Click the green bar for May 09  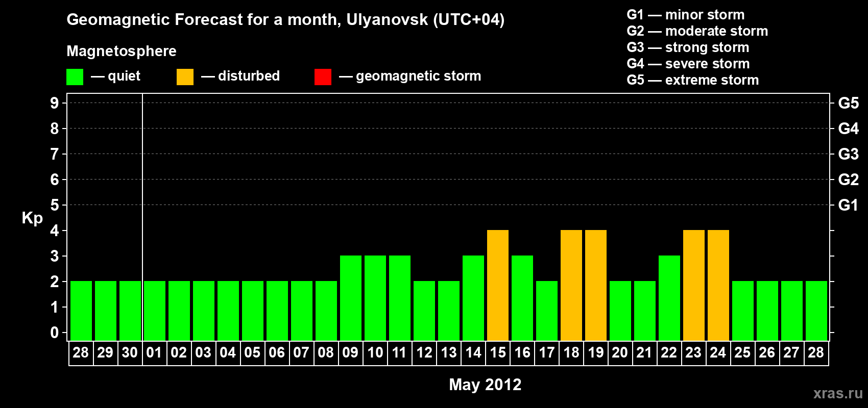pos(351,298)
